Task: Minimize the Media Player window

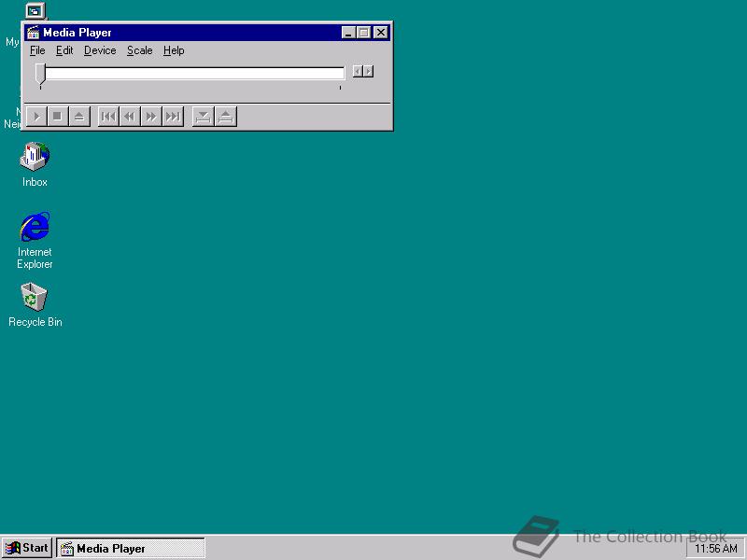Action: pyautogui.click(x=348, y=33)
